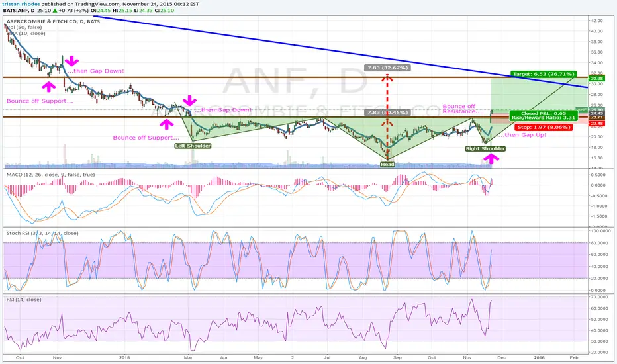Click the 30.0000 value on RSI scale
This screenshot has height=364, width=617.
598,341
